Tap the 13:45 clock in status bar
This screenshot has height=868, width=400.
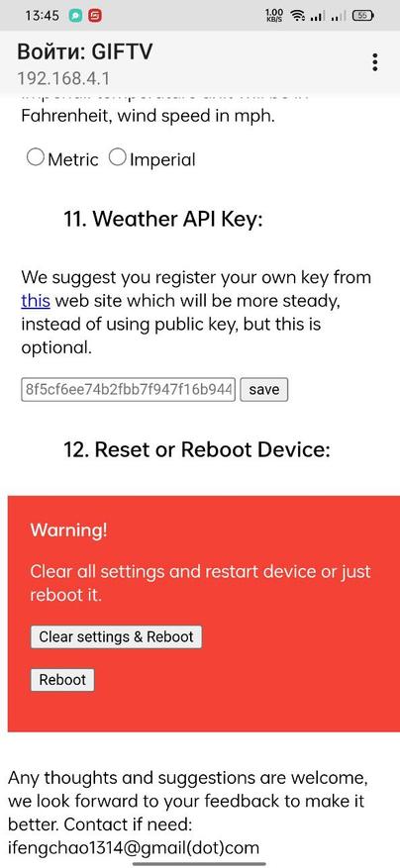pos(43,16)
